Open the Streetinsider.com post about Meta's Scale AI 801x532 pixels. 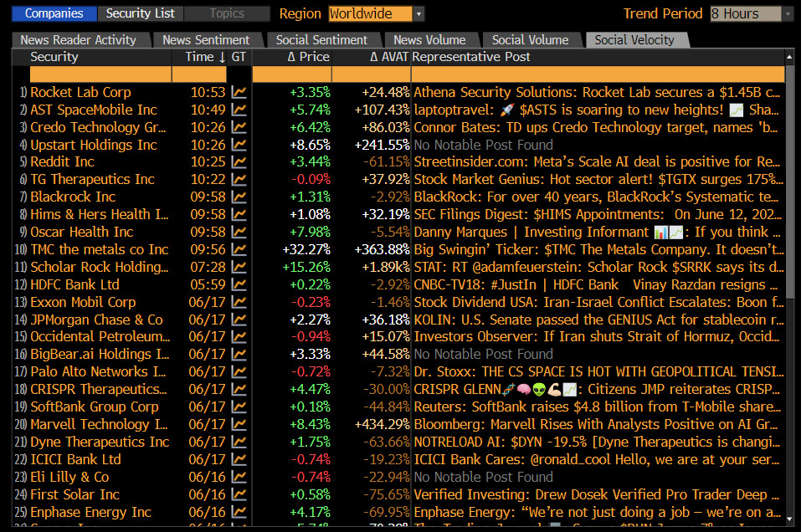(x=597, y=161)
